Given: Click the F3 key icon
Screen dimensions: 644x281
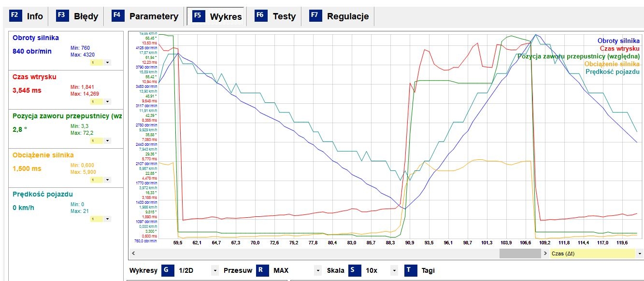Looking at the screenshot, I should click(x=62, y=15).
